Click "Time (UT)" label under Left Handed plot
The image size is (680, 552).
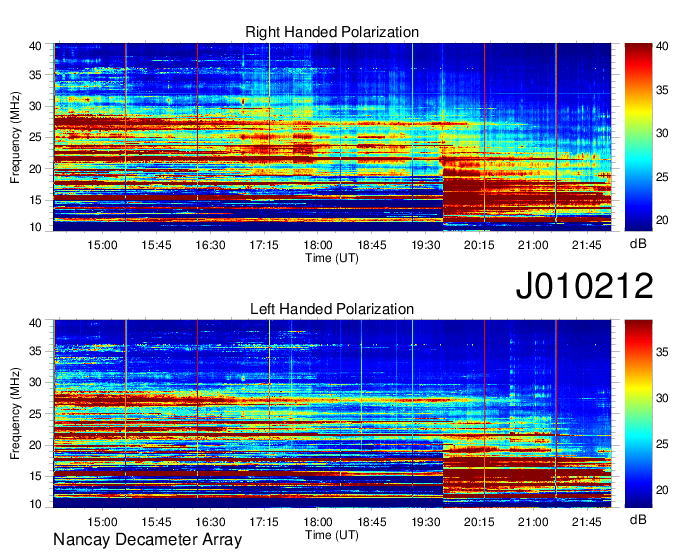(x=332, y=535)
